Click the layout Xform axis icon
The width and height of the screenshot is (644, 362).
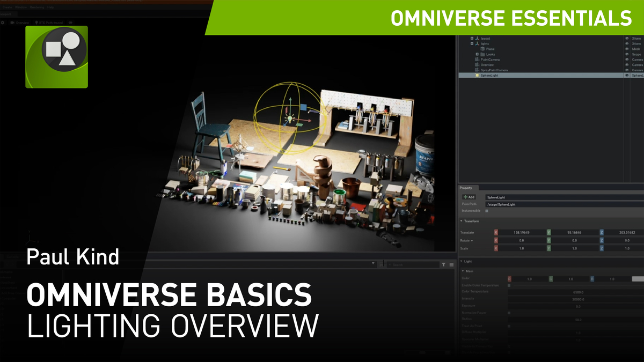(x=477, y=39)
